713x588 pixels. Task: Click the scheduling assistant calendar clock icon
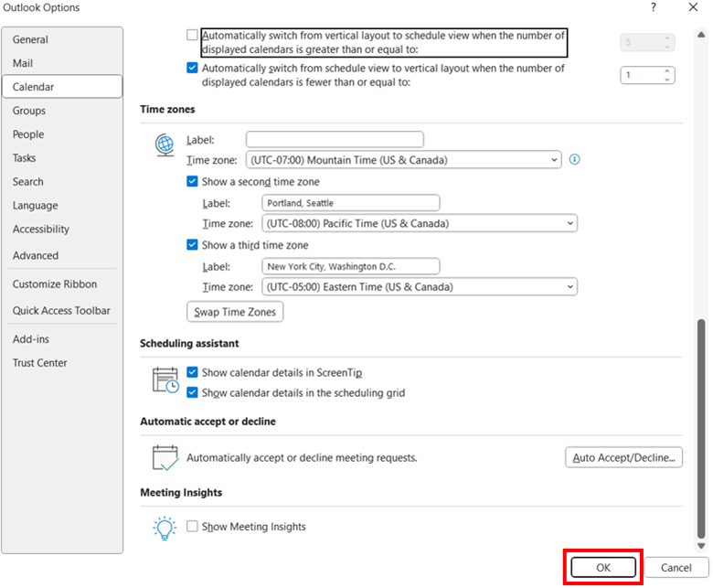[165, 380]
